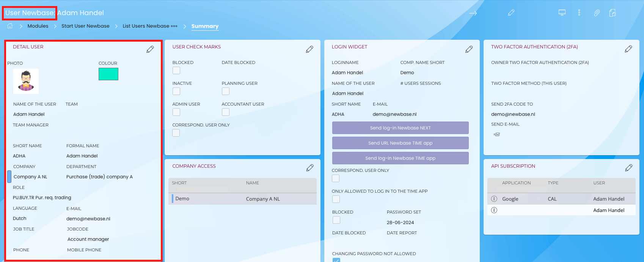Viewport: 644px width, 262px height.
Task: Click info icon on second API subscription row
Action: 494,210
